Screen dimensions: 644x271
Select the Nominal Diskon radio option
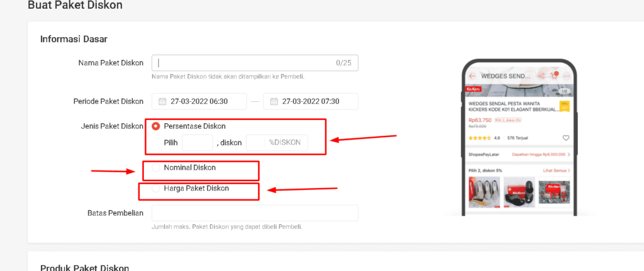[x=155, y=168]
